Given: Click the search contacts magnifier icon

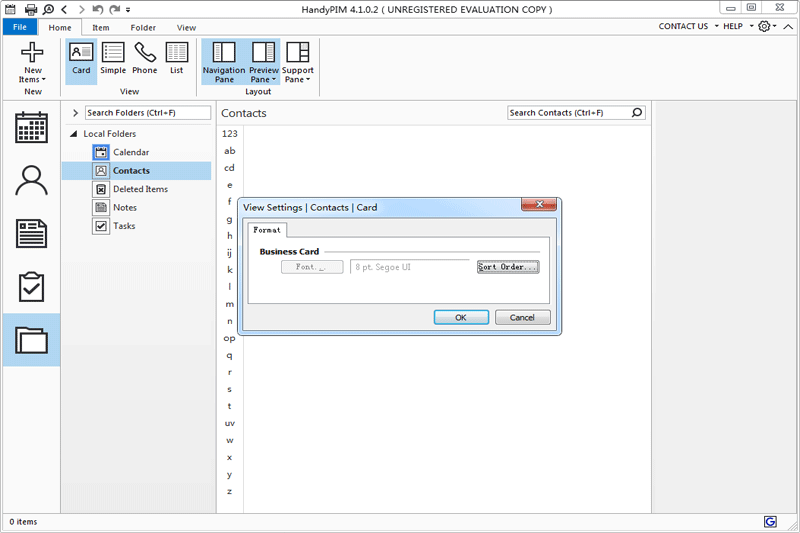Looking at the screenshot, I should click(637, 113).
